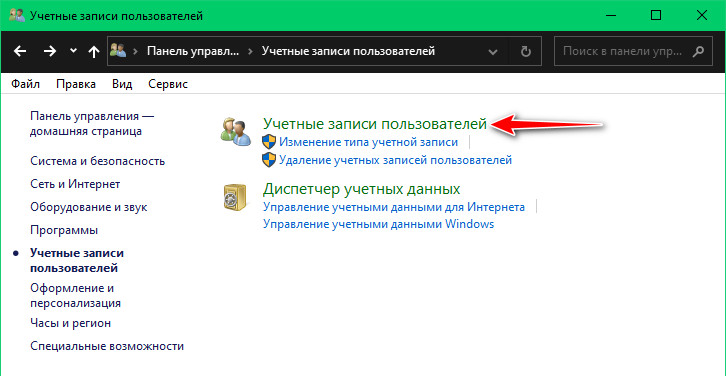The width and height of the screenshot is (726, 376).
Task: Close the Учетные записи пользователей window
Action: coord(701,15)
